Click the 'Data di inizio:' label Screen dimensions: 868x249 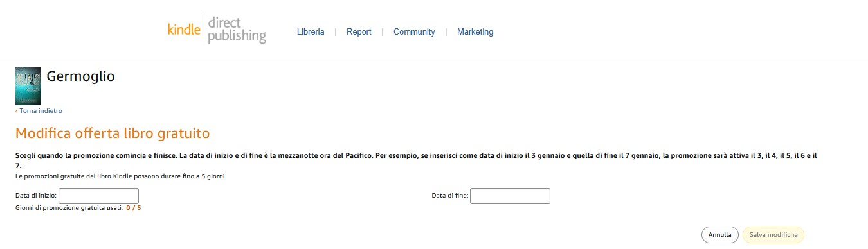36,196
